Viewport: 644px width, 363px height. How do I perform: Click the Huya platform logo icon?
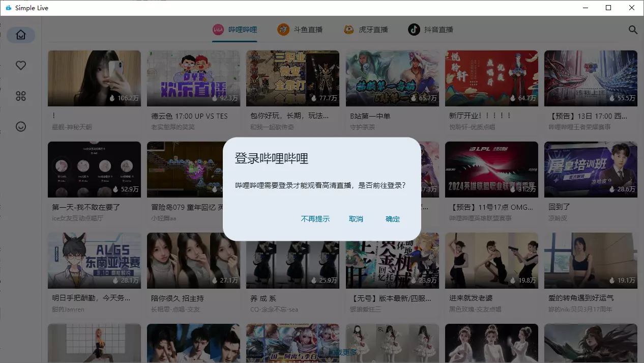(348, 30)
